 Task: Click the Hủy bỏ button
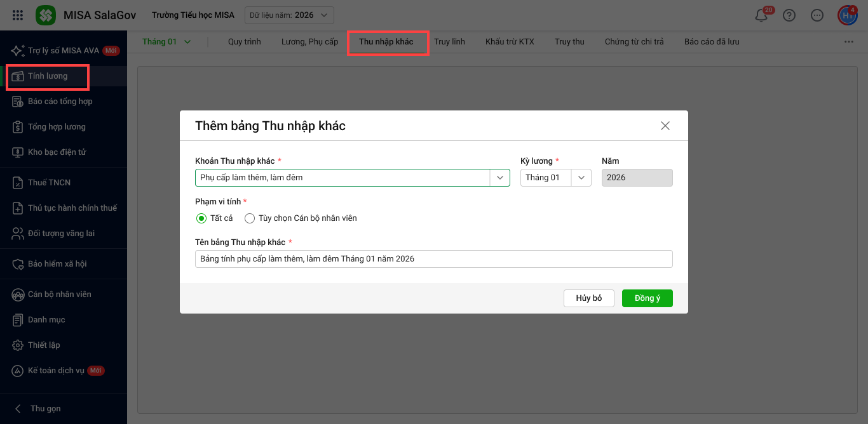(588, 298)
